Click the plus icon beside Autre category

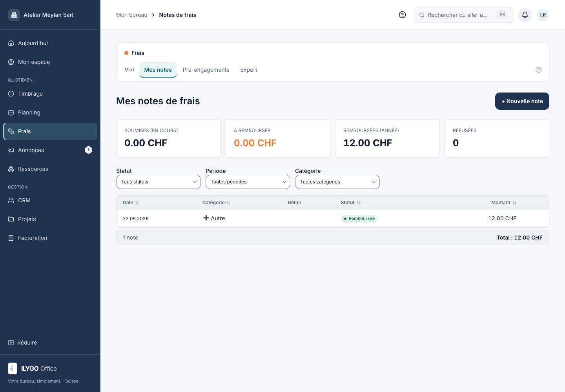point(206,218)
